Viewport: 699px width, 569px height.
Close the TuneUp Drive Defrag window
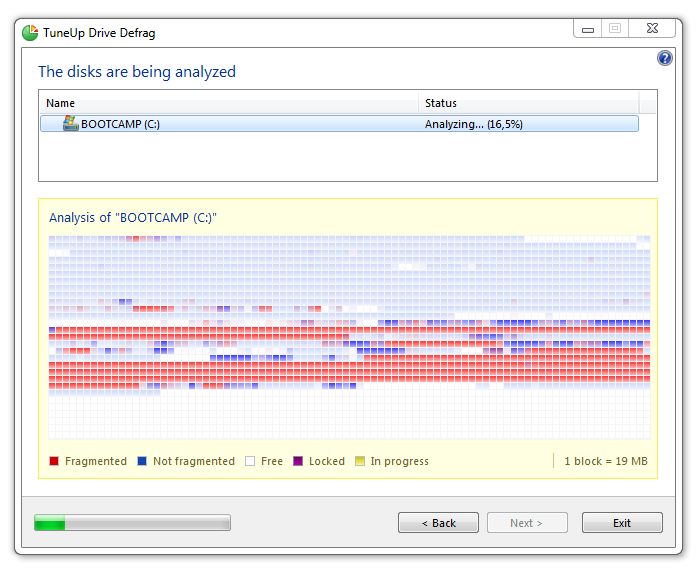(x=652, y=29)
